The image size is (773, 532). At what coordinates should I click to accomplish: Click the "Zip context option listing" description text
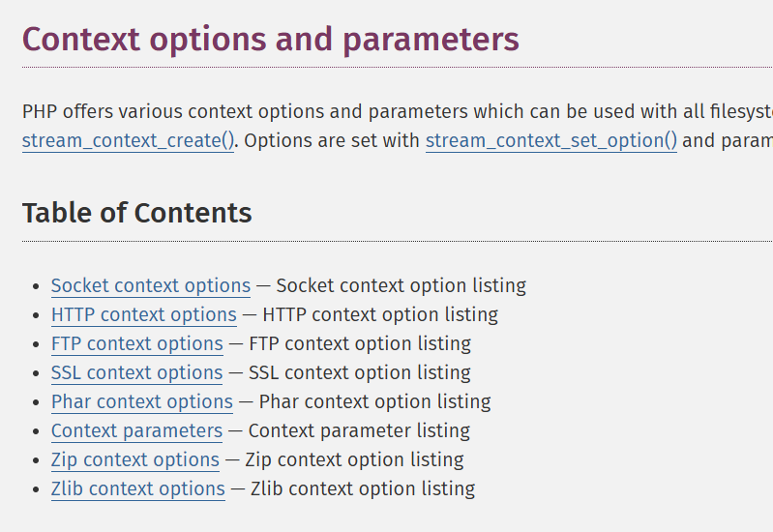tap(354, 459)
